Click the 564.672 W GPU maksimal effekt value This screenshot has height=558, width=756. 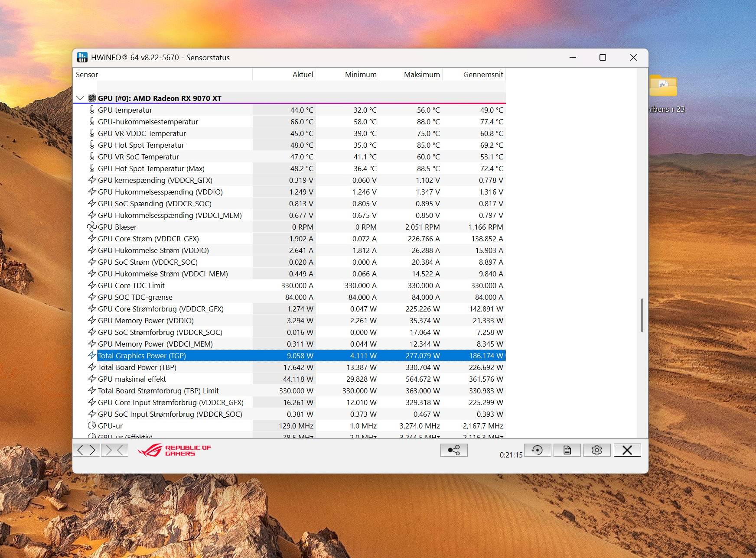pos(423,379)
